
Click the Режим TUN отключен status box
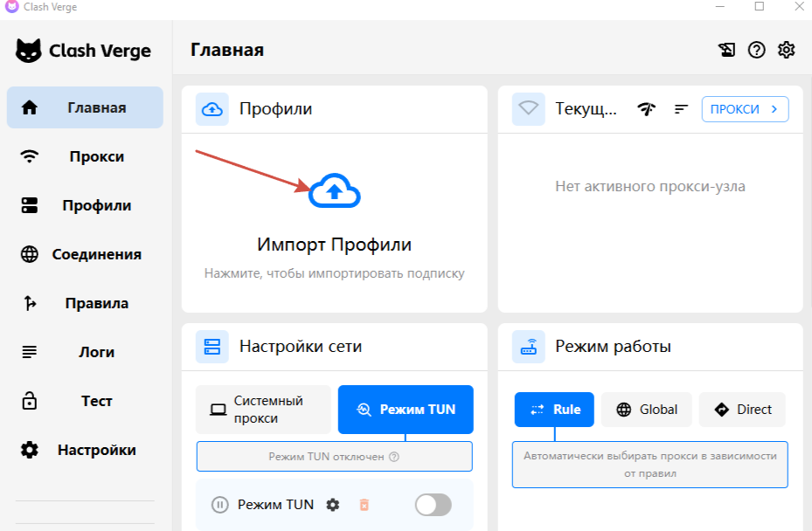coord(335,457)
